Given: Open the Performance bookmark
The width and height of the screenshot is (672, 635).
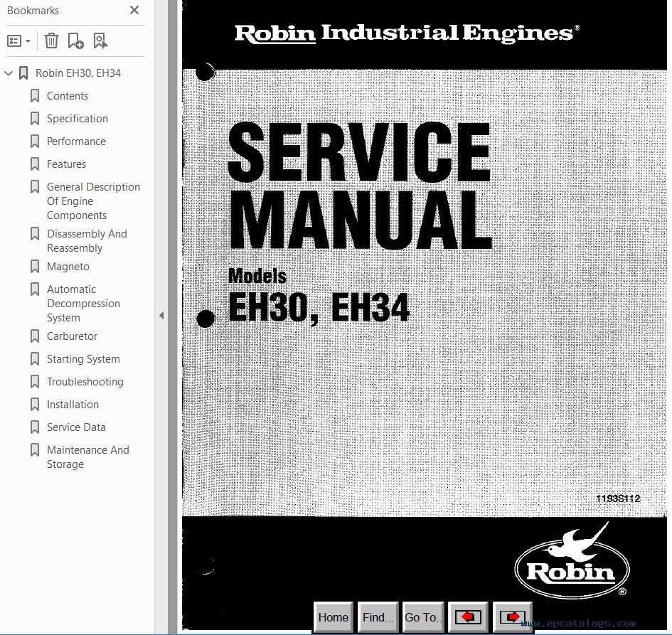Looking at the screenshot, I should (x=76, y=142).
